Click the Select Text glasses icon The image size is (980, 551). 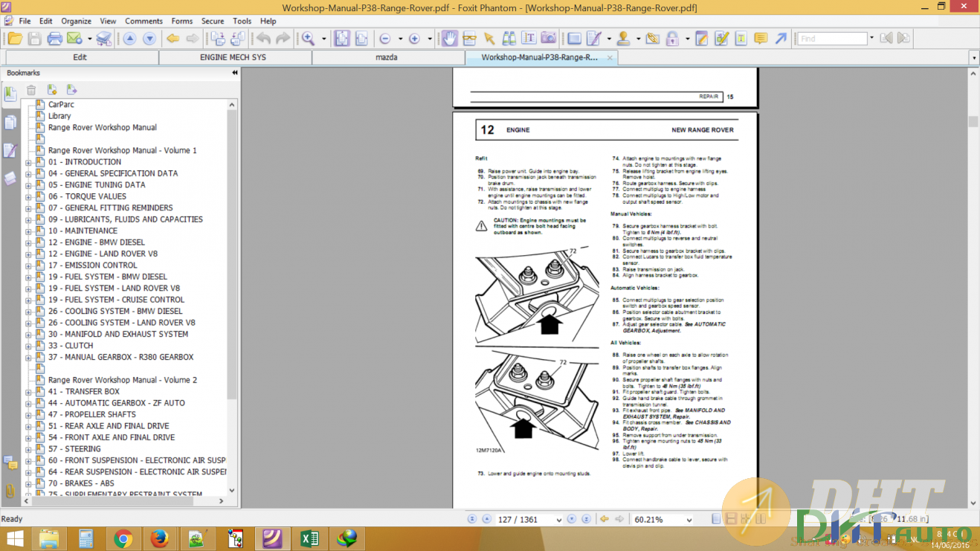[x=469, y=39]
